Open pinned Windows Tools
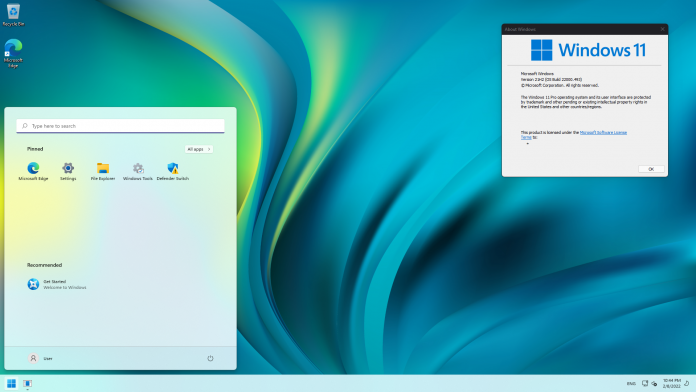696x392 pixels. click(138, 171)
